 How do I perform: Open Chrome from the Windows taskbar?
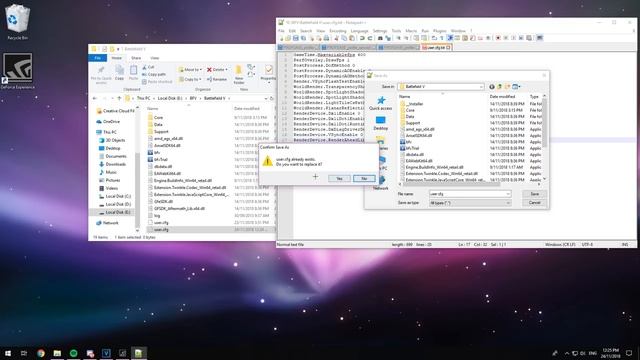click(x=41, y=353)
